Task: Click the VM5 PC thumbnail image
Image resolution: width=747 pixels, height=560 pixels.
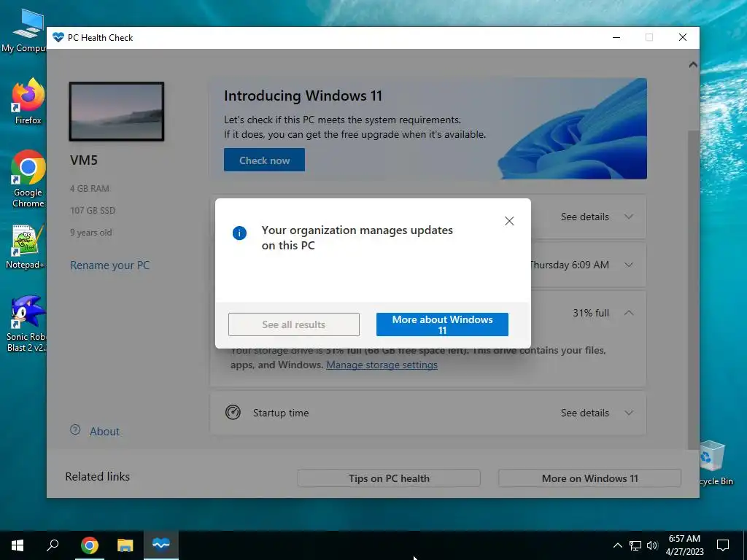Action: [117, 112]
